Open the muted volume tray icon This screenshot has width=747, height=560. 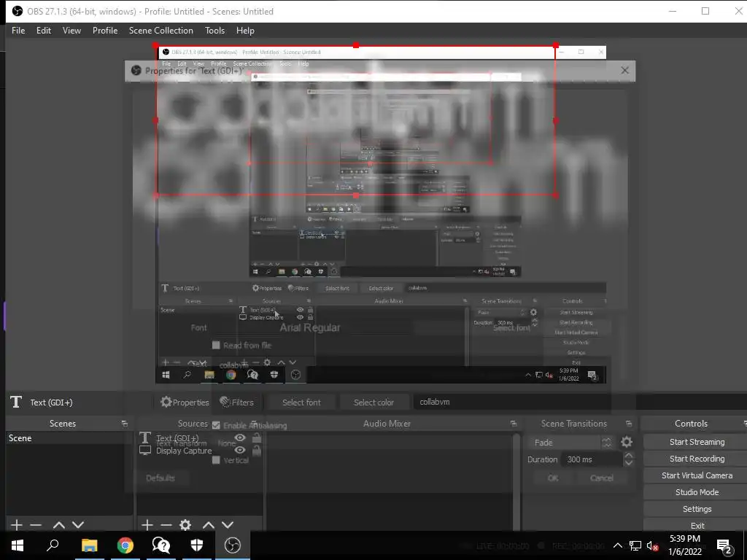[652, 545]
